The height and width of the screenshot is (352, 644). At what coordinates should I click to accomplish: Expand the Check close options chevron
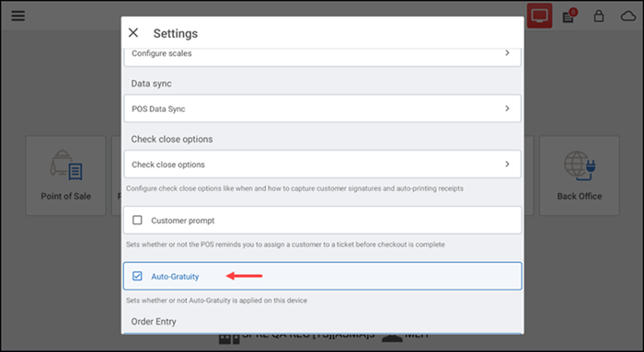coord(507,165)
